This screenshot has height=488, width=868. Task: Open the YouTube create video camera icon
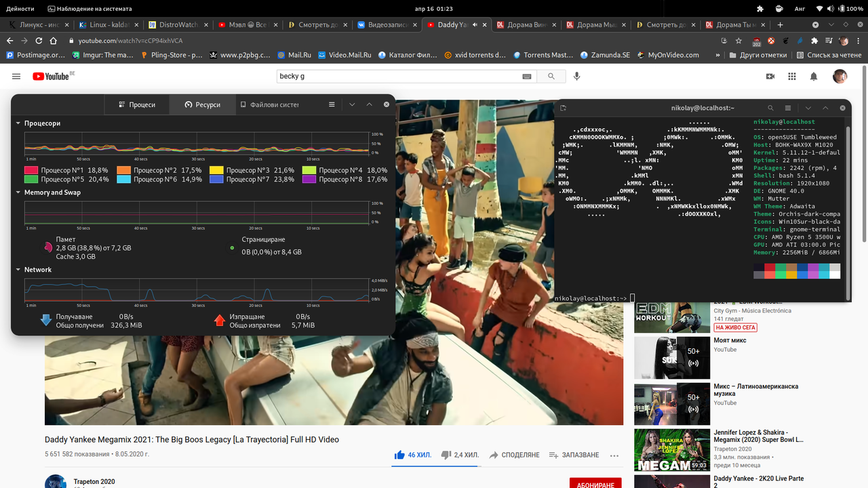click(770, 77)
